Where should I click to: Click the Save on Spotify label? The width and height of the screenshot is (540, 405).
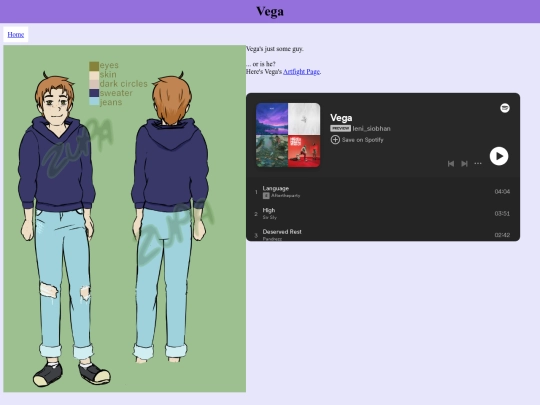tap(362, 140)
